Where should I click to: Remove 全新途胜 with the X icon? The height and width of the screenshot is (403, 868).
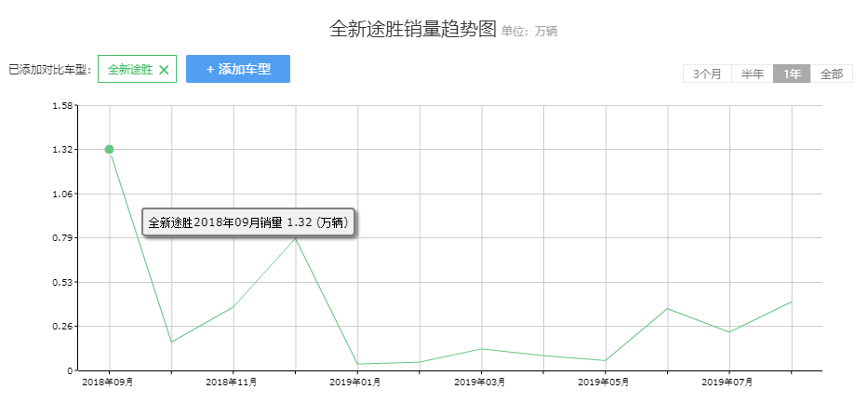[164, 69]
